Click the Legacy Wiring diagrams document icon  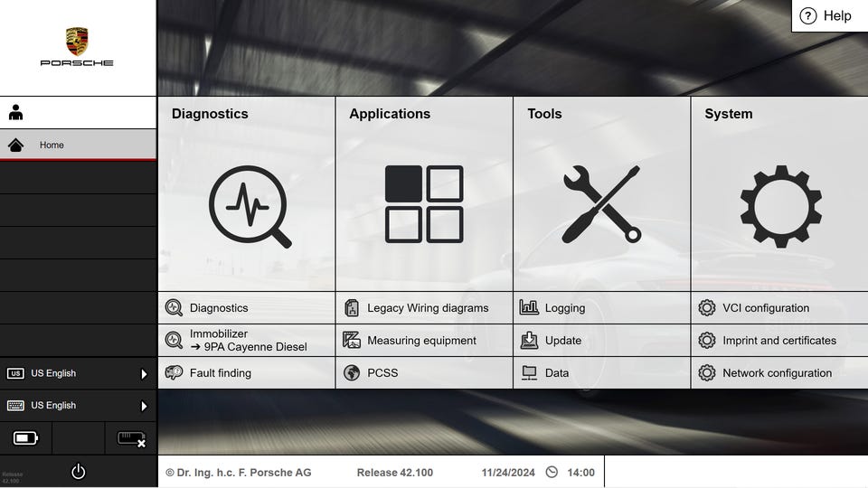(352, 307)
